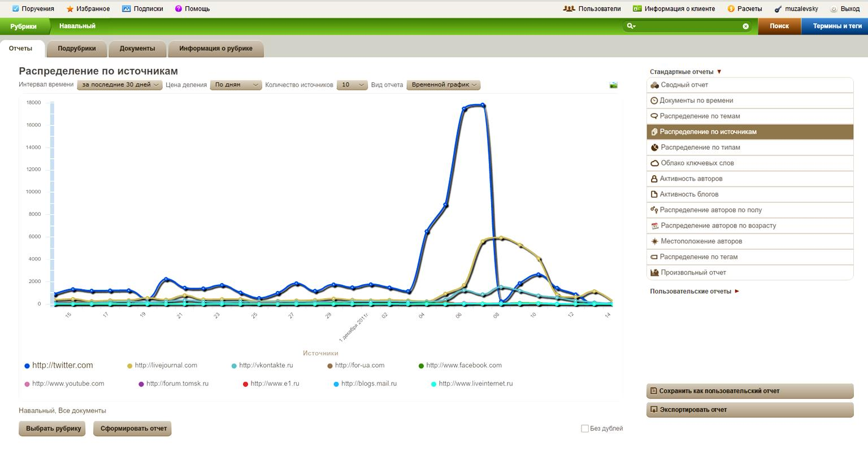Click the Облако ключевых слов cloud icon
The image size is (868, 452).
(655, 163)
